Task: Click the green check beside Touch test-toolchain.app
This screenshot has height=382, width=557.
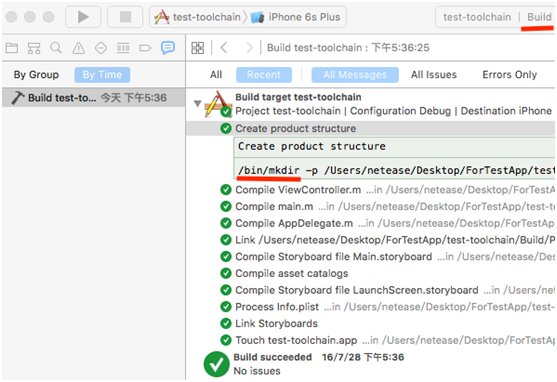Action: coord(226,340)
